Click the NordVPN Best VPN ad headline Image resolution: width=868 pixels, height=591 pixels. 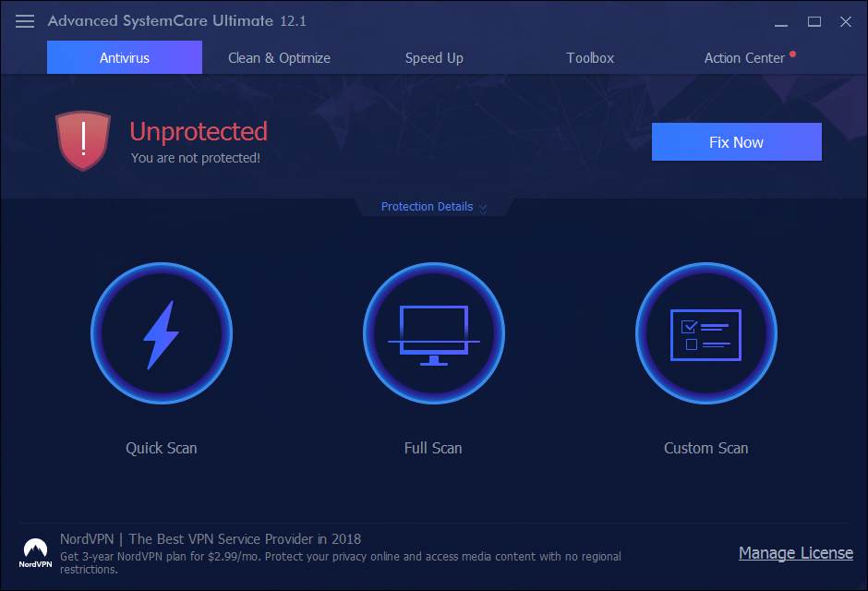coord(211,538)
